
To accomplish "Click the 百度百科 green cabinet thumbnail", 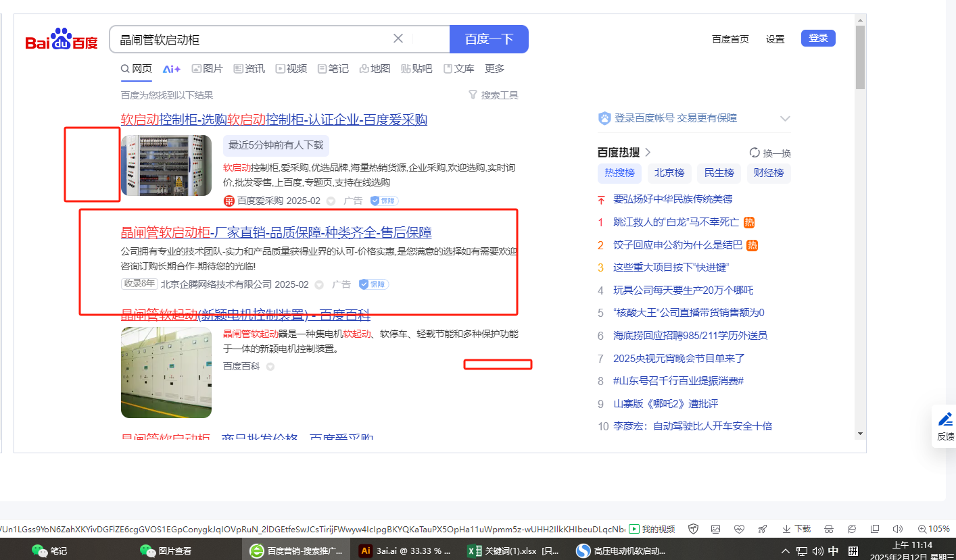I will tap(166, 373).
